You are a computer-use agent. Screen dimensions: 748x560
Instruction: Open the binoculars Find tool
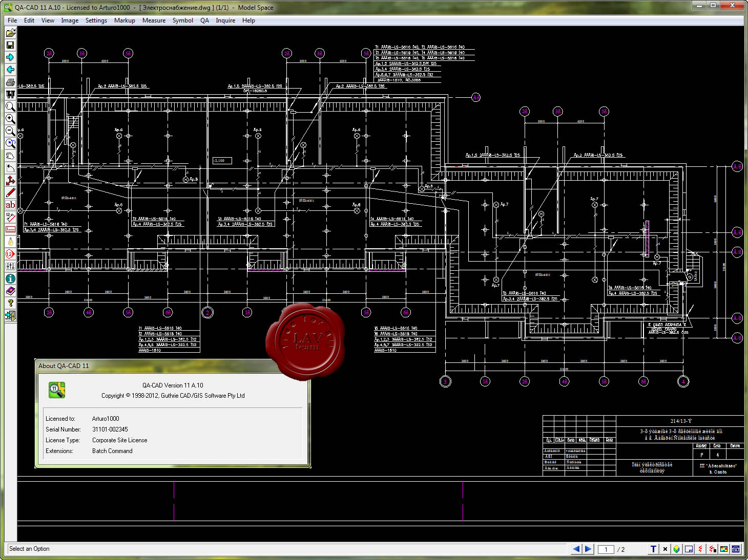pos(10,94)
